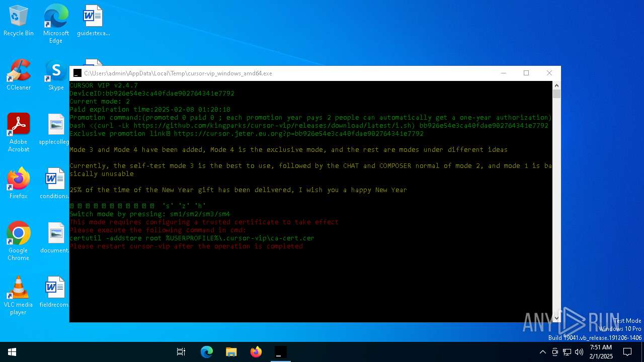
Task: Select the console app taskbar button
Action: [281, 352]
